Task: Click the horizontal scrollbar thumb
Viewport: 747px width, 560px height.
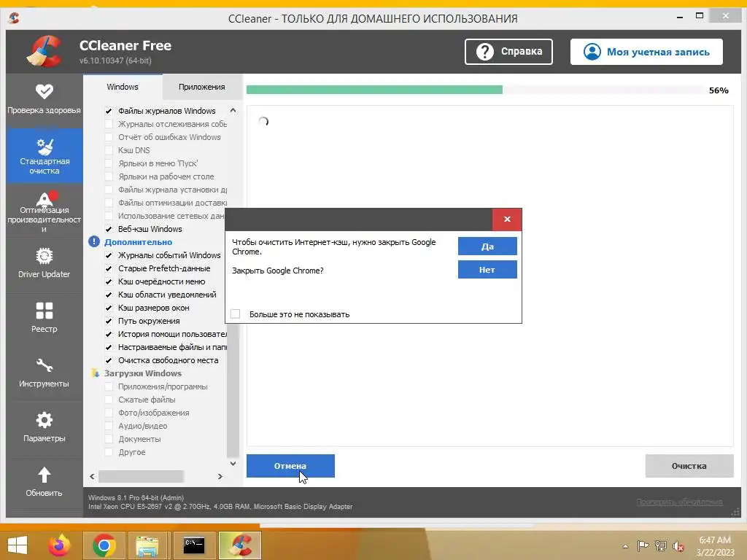Action: point(141,476)
